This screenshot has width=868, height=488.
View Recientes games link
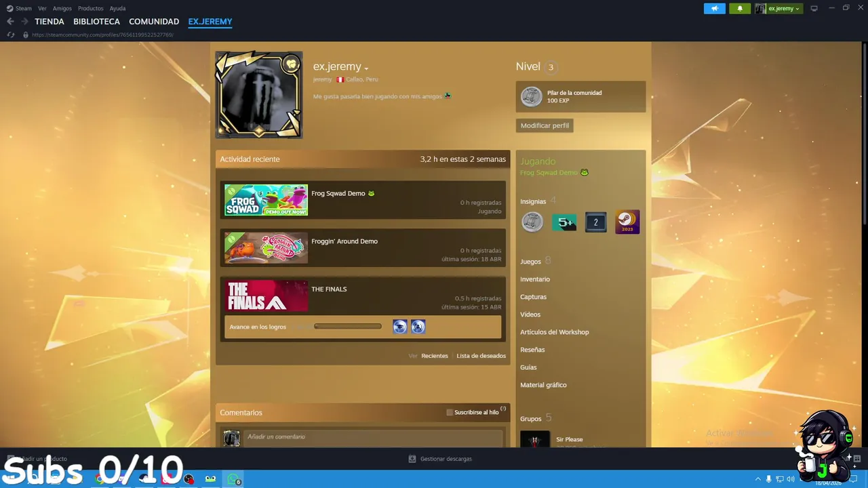click(x=435, y=356)
